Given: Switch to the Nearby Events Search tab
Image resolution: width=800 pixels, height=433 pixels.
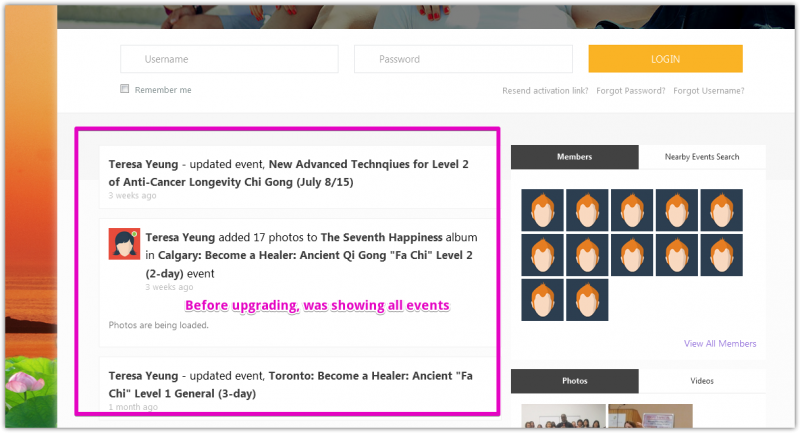Looking at the screenshot, I should [x=702, y=157].
